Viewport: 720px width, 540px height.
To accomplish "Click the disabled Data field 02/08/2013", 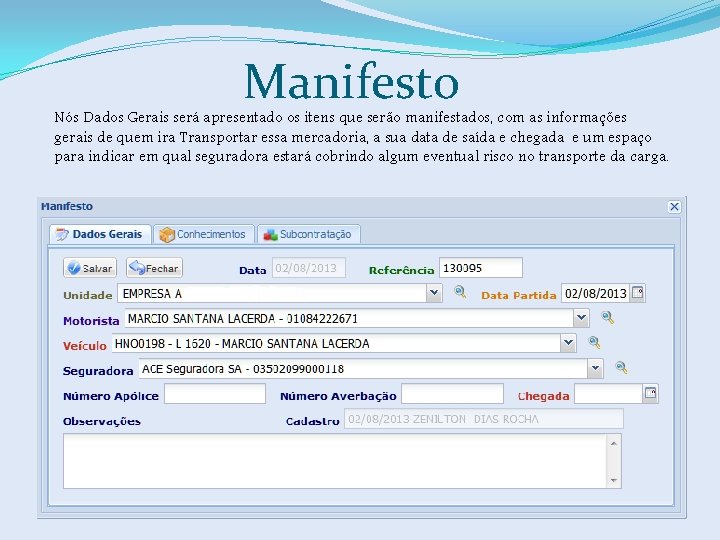I will 309,268.
